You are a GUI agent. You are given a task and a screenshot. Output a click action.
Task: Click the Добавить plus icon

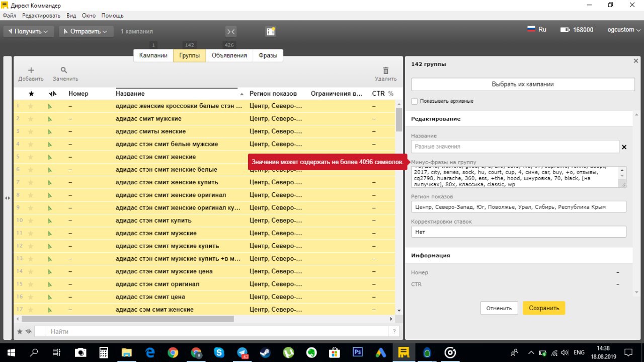pyautogui.click(x=31, y=70)
